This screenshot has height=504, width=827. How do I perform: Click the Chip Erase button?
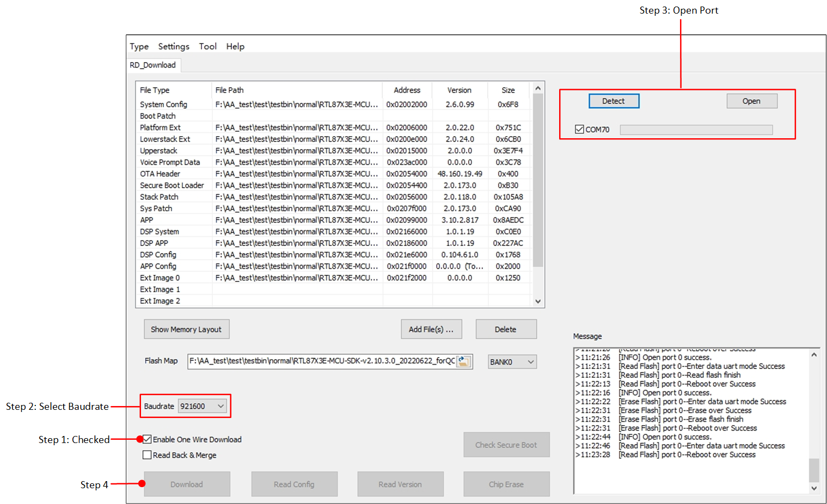tap(506, 484)
